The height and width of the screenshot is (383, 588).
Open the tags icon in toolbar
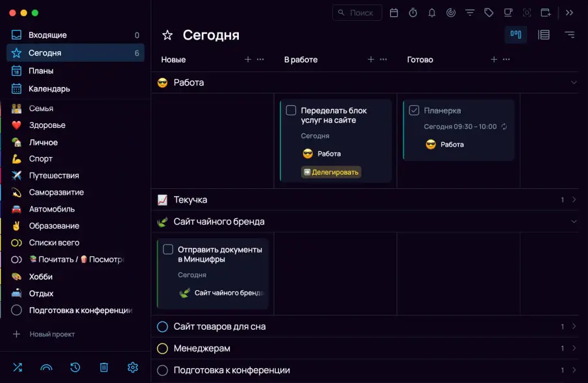coord(489,12)
